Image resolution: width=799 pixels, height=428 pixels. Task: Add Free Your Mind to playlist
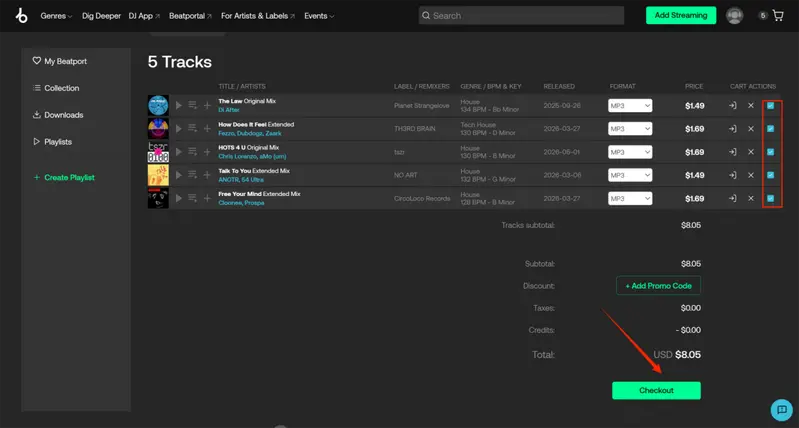(x=207, y=198)
